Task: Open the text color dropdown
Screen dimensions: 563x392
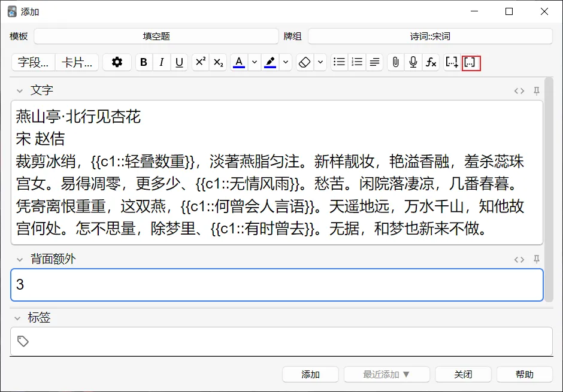Action: 254,62
